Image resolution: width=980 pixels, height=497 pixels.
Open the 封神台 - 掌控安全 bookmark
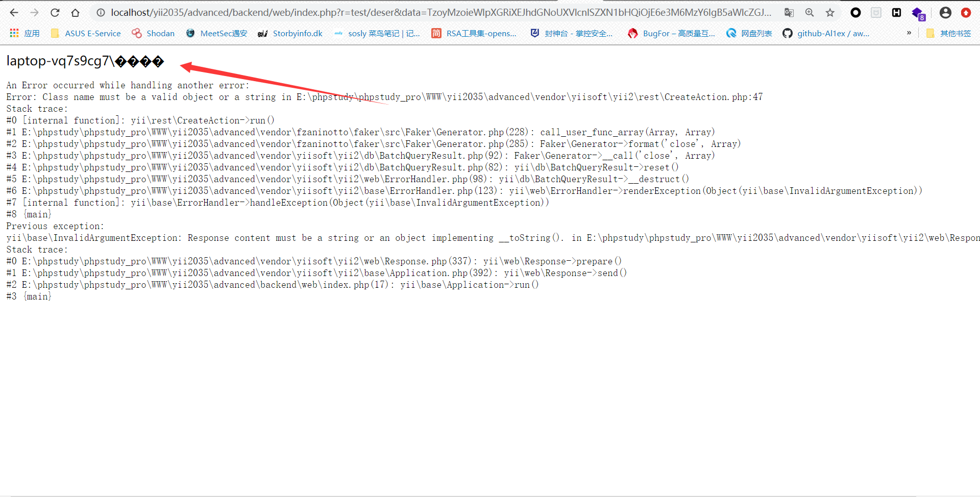click(x=571, y=33)
